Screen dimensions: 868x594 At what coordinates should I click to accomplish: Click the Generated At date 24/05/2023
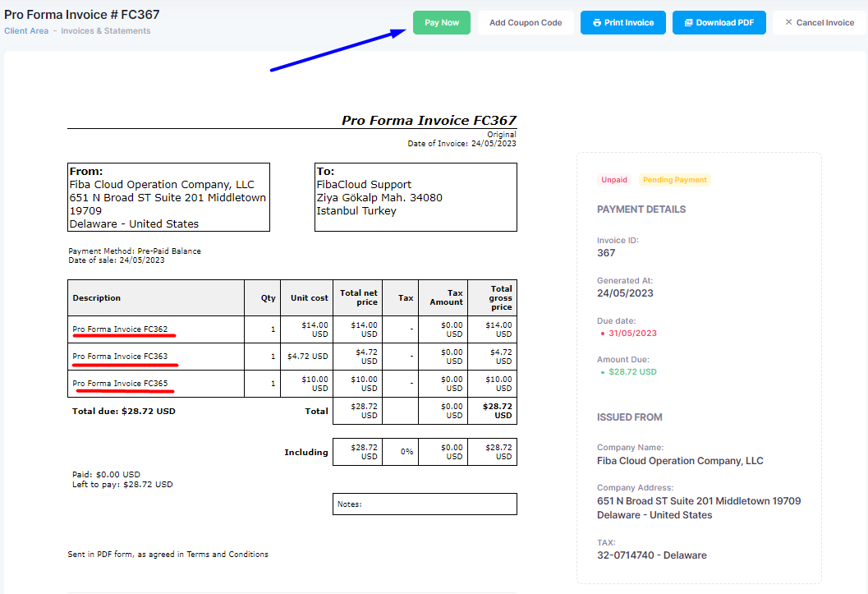pyautogui.click(x=625, y=293)
